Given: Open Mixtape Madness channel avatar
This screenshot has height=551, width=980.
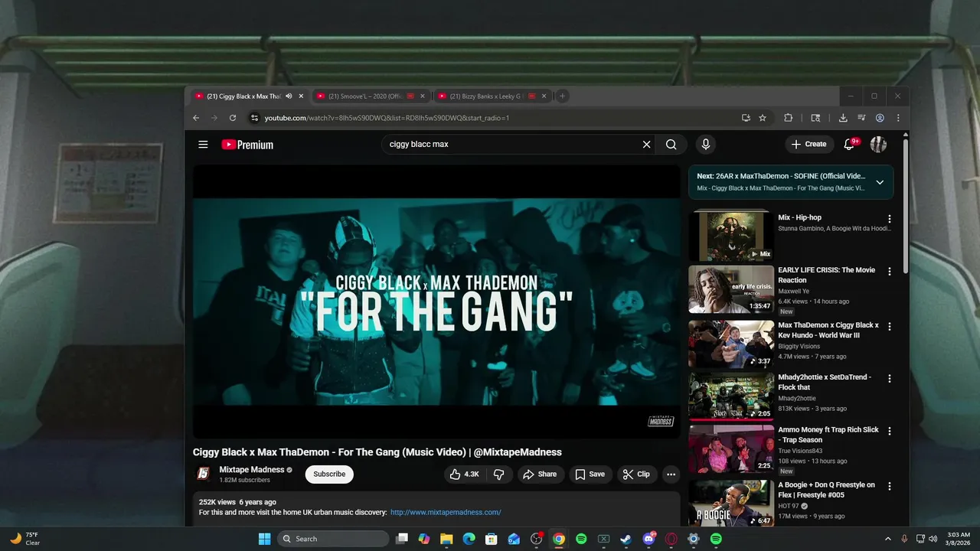Looking at the screenshot, I should pos(203,474).
